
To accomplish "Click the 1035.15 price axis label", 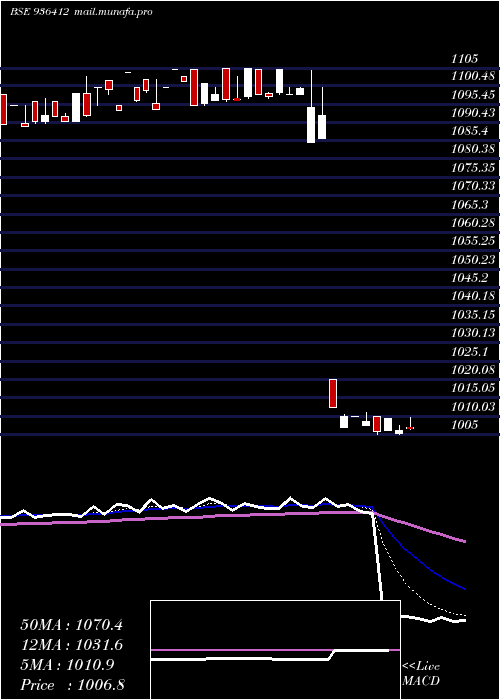I will [473, 314].
